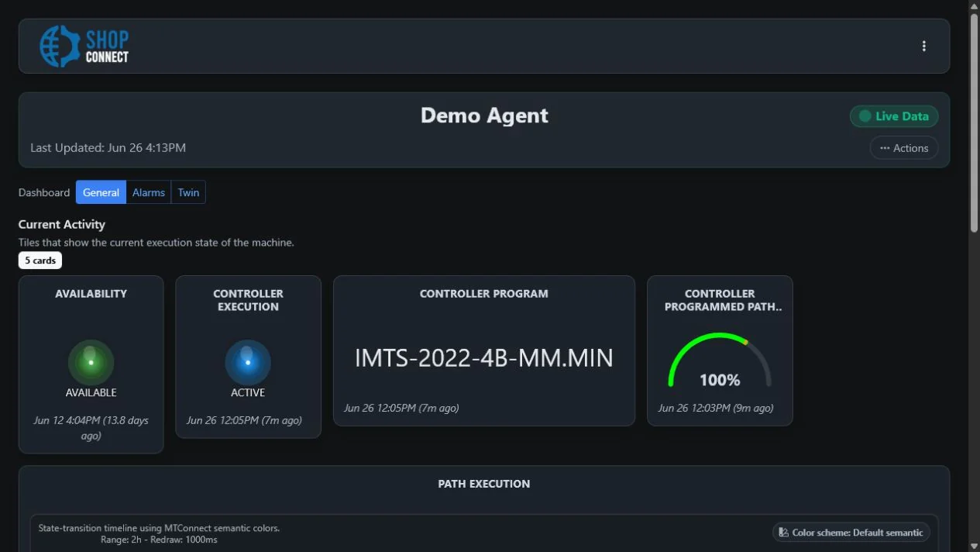Screen dimensions: 980x552
Task: Select the General tab
Action: pyautogui.click(x=101, y=192)
